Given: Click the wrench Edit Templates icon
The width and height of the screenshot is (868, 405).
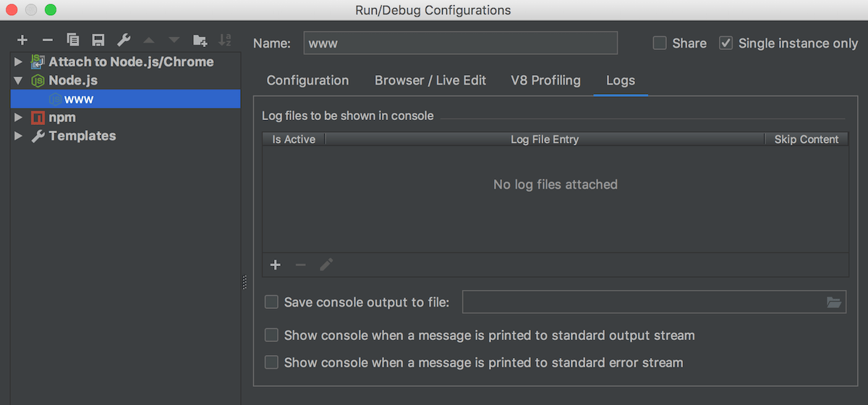Looking at the screenshot, I should 124,40.
